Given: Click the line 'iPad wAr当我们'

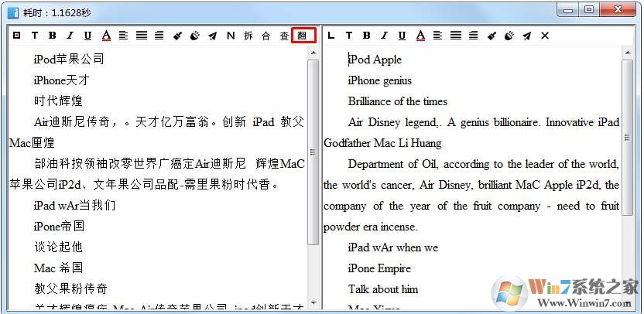Looking at the screenshot, I should tap(74, 205).
